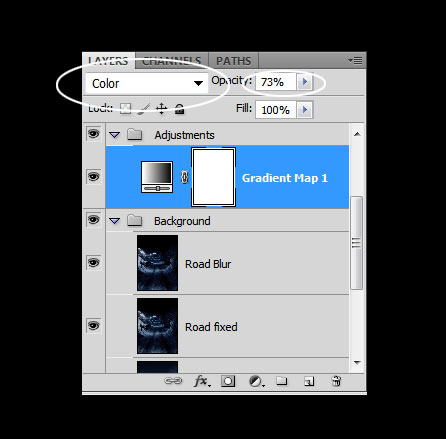Switch to the Paths tab

(x=233, y=61)
